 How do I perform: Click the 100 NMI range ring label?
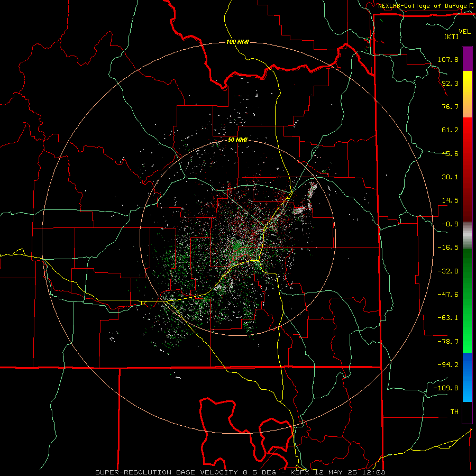point(237,42)
